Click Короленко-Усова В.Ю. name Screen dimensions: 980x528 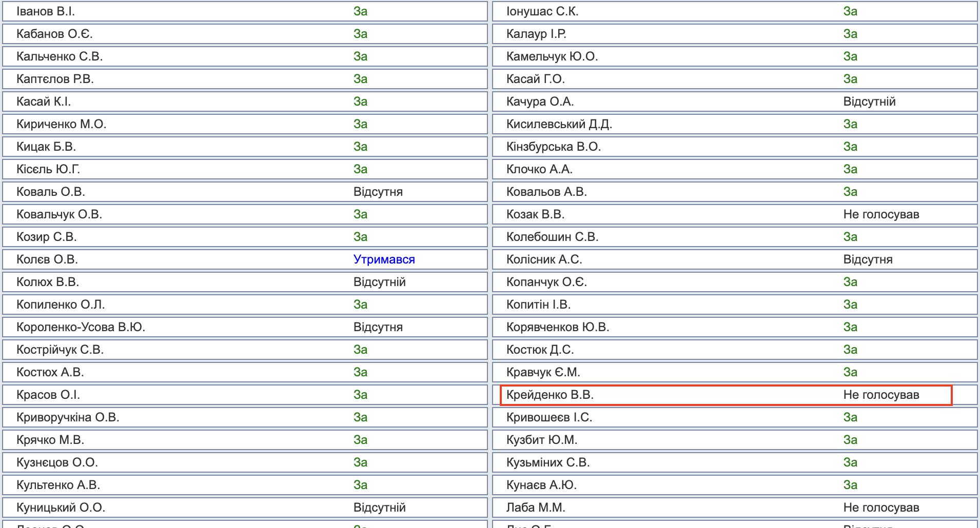[x=81, y=327]
